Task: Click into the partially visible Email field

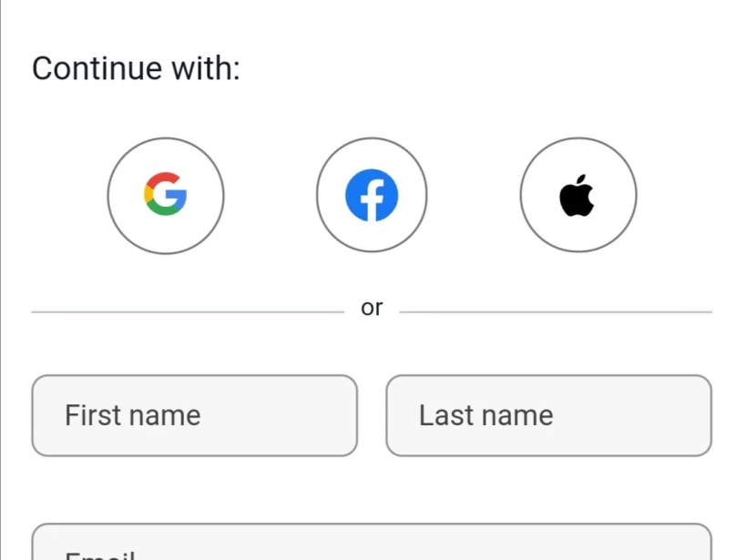Action: [372, 545]
